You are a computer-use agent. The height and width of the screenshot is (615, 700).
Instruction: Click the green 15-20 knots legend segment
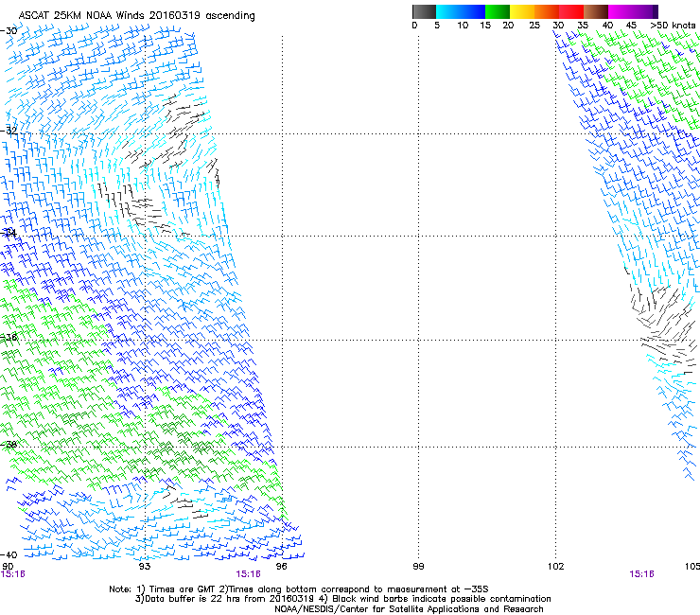point(498,11)
